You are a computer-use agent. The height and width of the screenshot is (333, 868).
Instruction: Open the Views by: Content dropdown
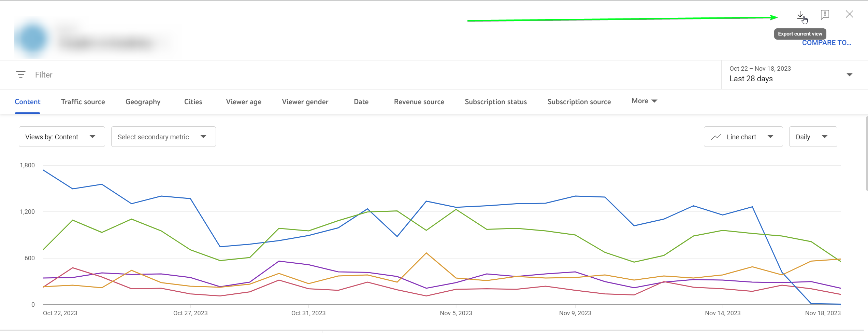[x=62, y=137]
